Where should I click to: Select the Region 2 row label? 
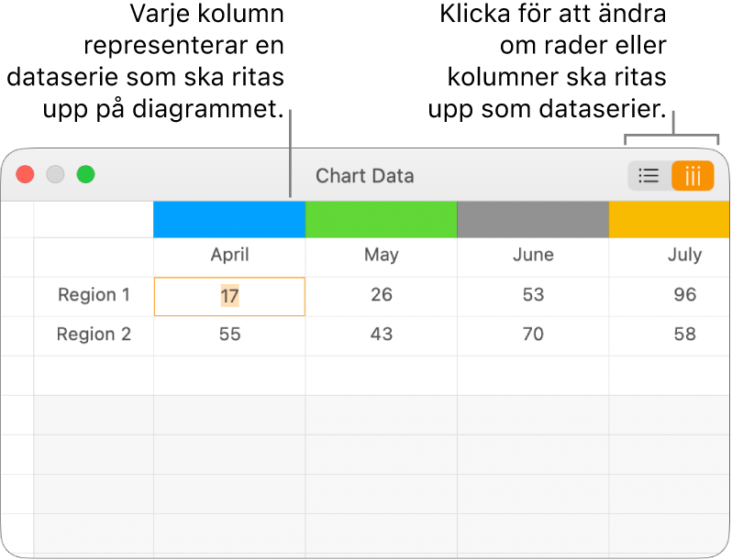click(x=94, y=335)
